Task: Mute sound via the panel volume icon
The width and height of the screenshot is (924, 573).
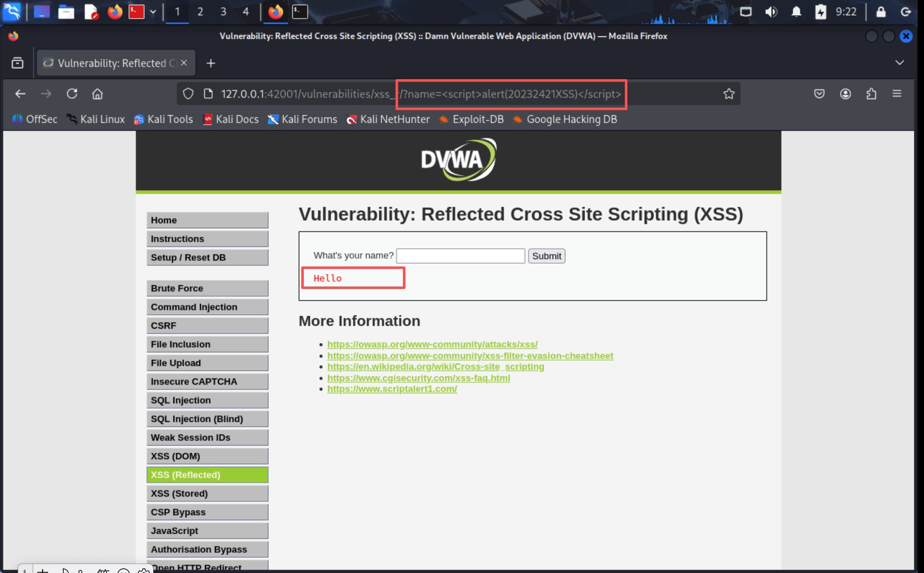Action: coord(771,12)
